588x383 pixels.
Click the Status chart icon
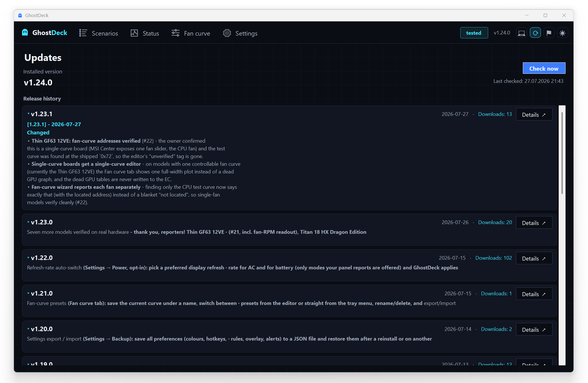134,33
